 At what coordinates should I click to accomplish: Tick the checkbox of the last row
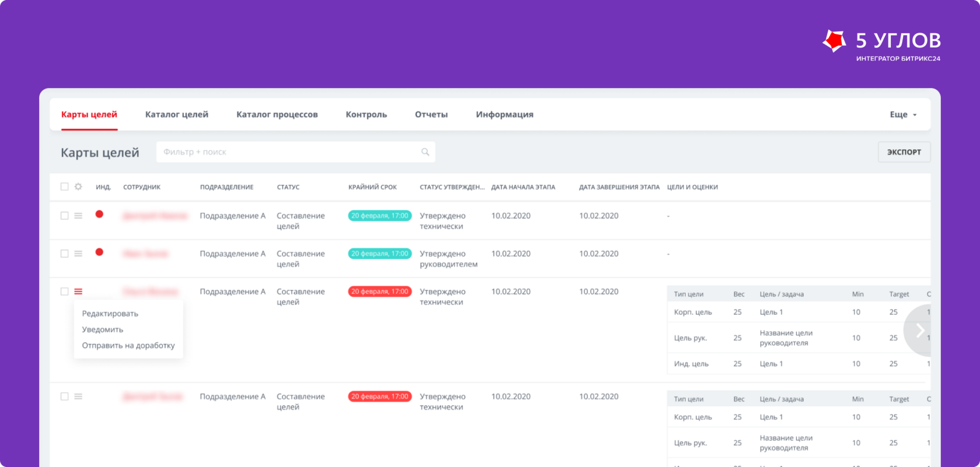click(64, 396)
